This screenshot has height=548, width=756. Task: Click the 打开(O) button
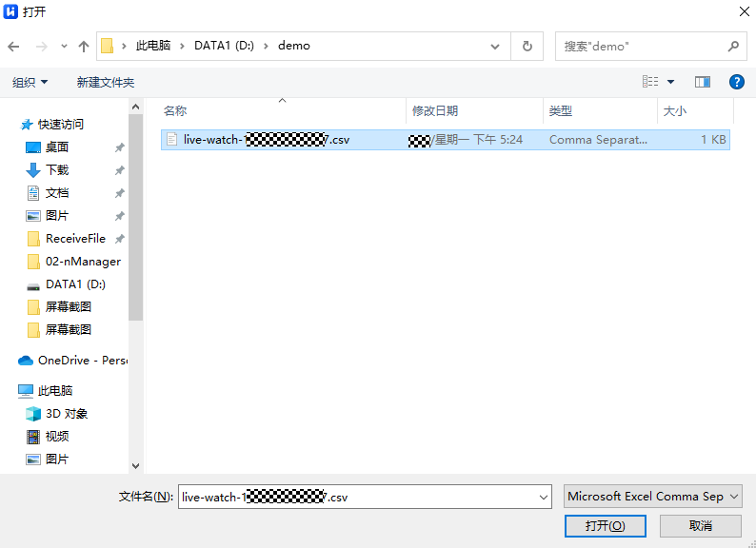[x=605, y=525]
